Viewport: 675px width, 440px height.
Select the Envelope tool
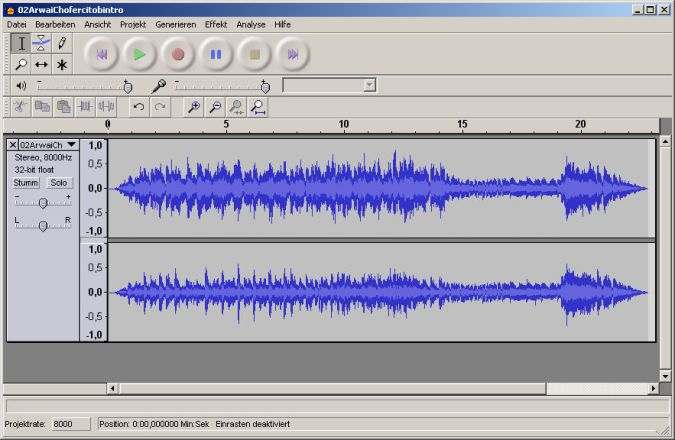tap(41, 43)
